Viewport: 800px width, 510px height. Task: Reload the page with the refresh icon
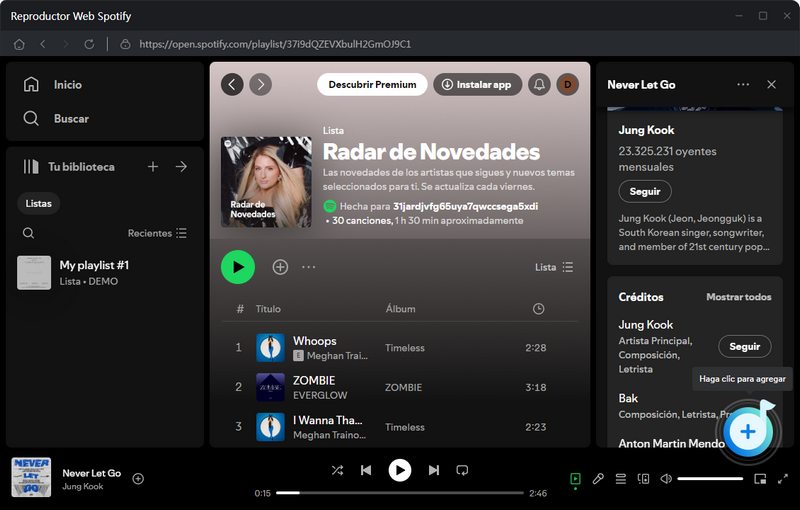pos(89,44)
